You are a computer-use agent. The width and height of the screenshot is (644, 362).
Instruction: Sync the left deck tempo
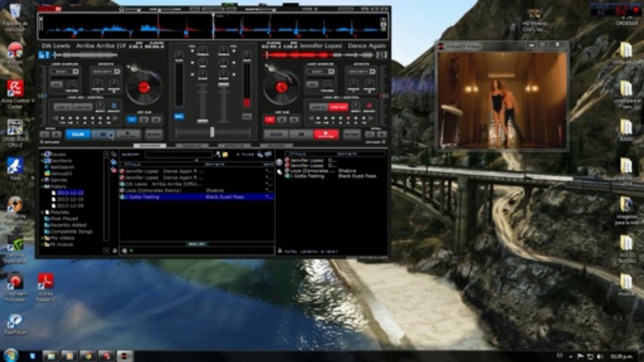click(x=154, y=134)
